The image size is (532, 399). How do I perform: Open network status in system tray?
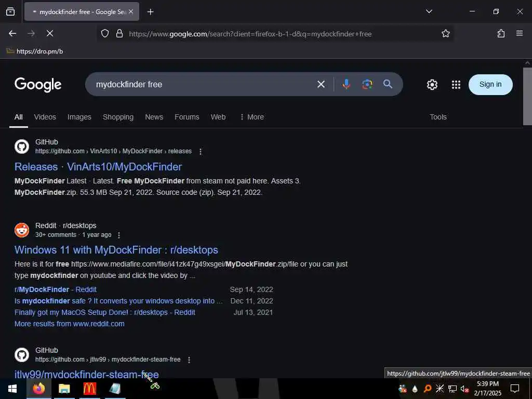[x=453, y=389]
